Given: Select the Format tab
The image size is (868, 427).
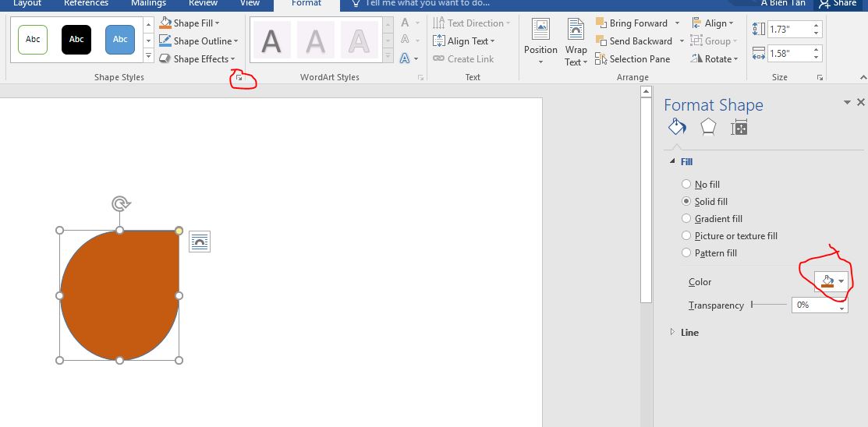Looking at the screenshot, I should (x=306, y=3).
